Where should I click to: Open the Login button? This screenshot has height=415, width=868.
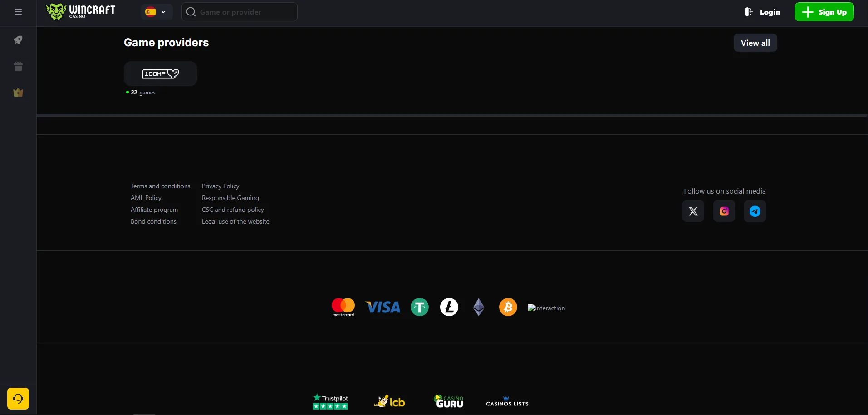(763, 12)
